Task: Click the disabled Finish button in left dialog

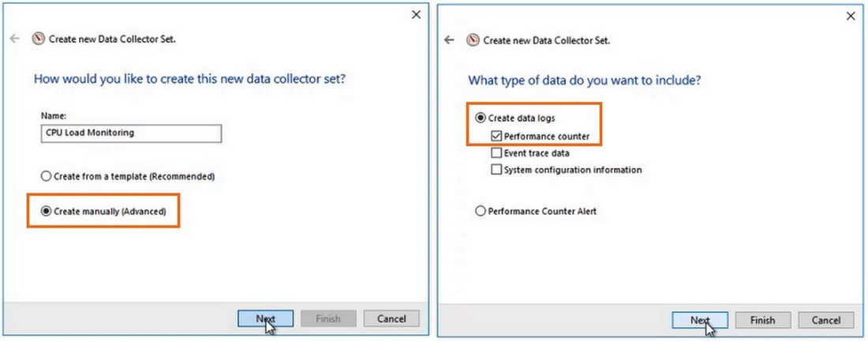Action: 328,319
